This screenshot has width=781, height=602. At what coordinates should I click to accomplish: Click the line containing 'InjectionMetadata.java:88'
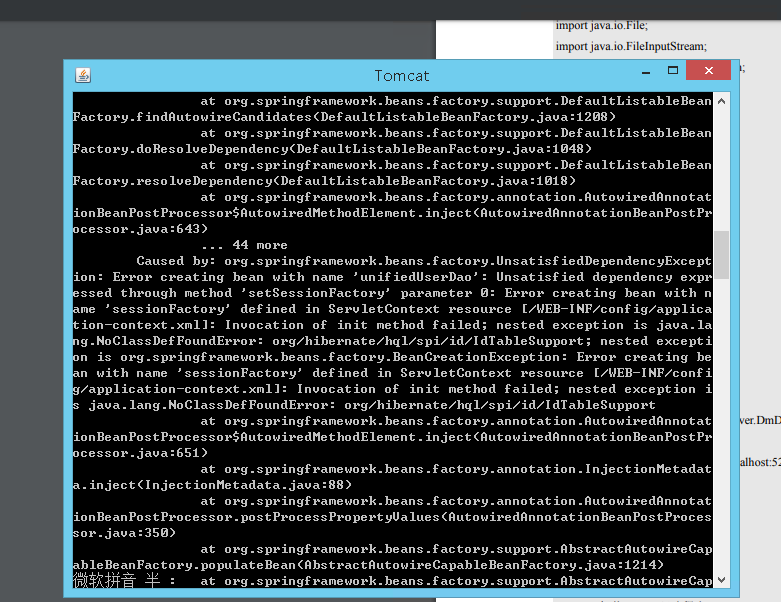pos(212,485)
